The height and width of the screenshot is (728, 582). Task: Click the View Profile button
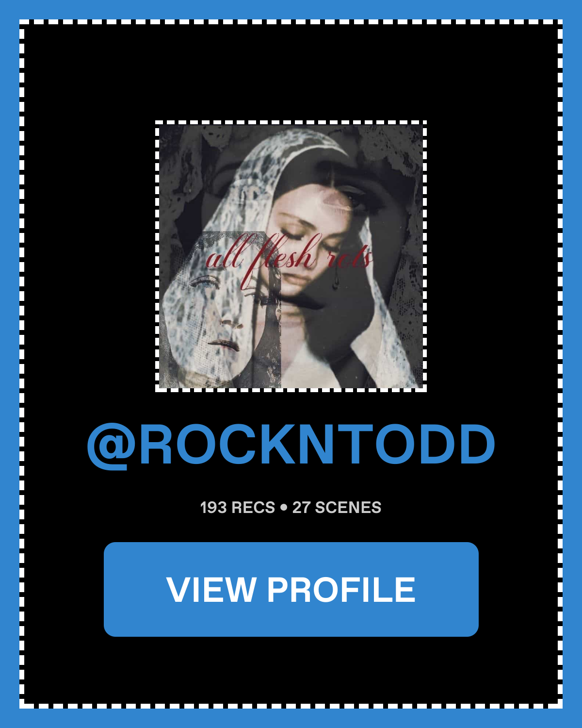291,589
